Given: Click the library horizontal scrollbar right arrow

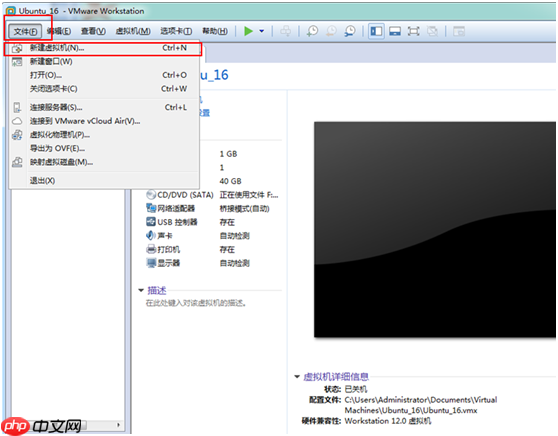Looking at the screenshot, I should (x=118, y=425).
